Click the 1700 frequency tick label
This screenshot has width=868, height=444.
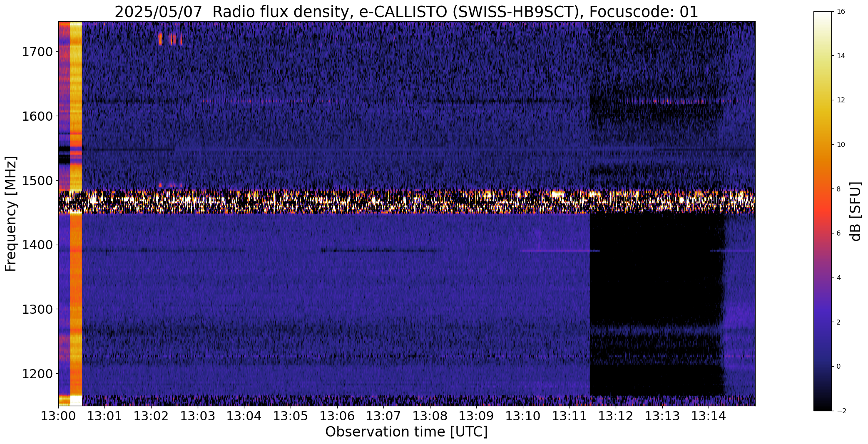pyautogui.click(x=37, y=52)
